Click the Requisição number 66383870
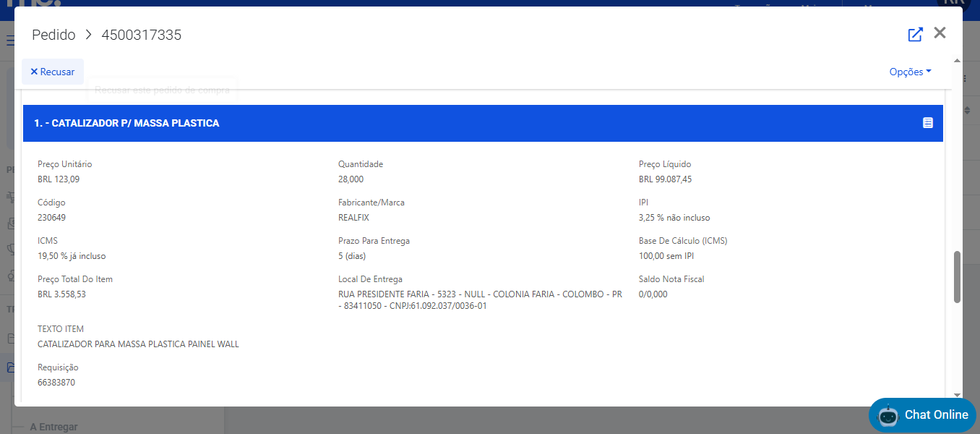Screen dimensions: 980x434 pos(56,383)
